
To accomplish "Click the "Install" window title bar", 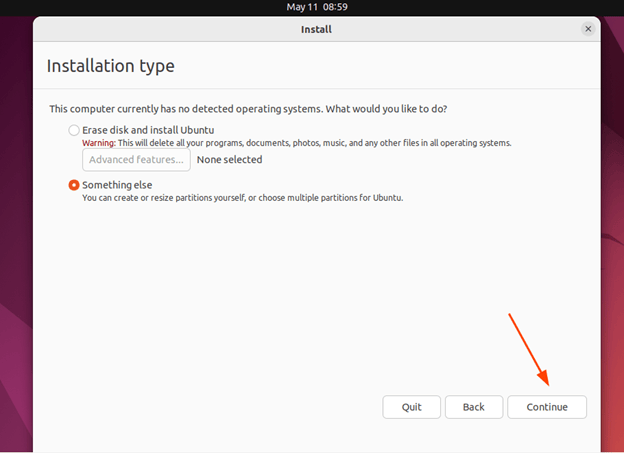I will tap(316, 29).
